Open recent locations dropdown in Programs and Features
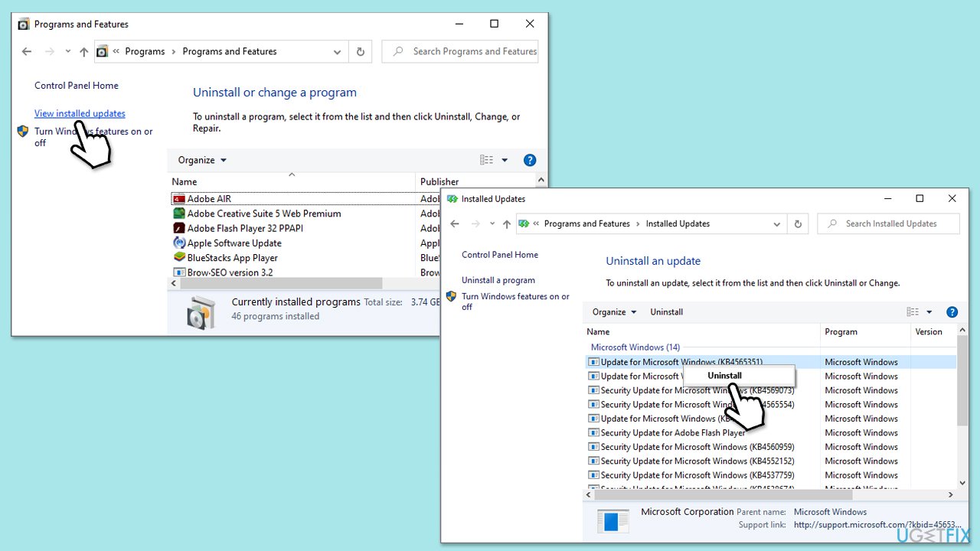 point(68,51)
